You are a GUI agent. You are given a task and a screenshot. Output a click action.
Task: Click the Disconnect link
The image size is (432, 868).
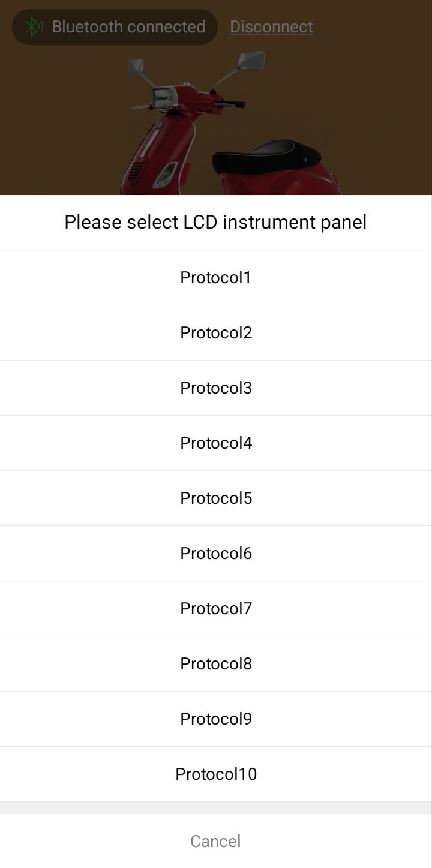tap(271, 27)
